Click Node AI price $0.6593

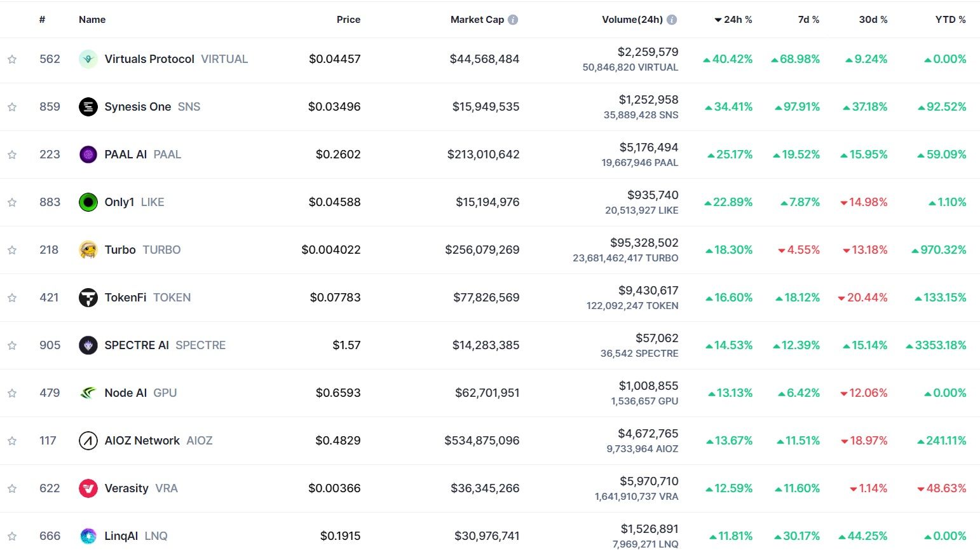(x=338, y=393)
